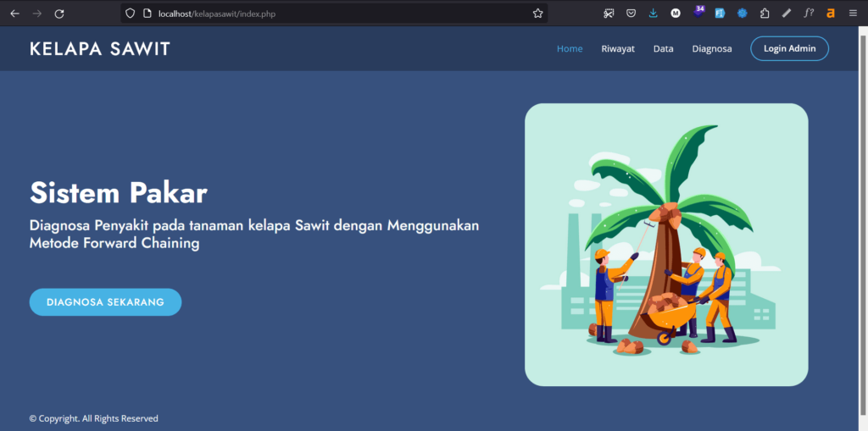Open the screenshot scissors tool
Viewport: 868px width, 431px height.
click(x=609, y=14)
